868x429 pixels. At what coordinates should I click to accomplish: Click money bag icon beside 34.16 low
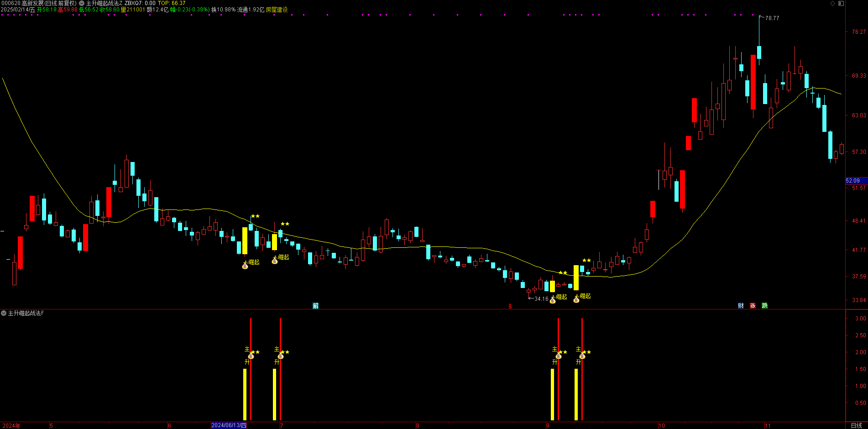pos(553,300)
